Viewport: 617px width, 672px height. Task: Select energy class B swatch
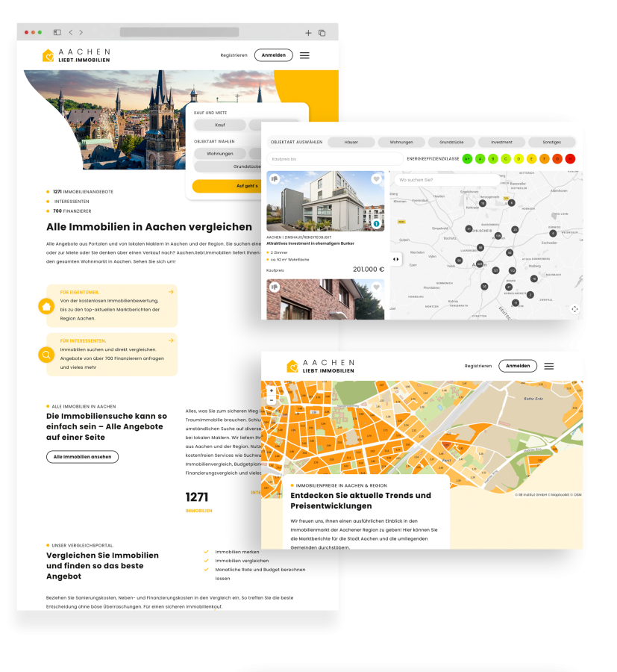tap(493, 158)
